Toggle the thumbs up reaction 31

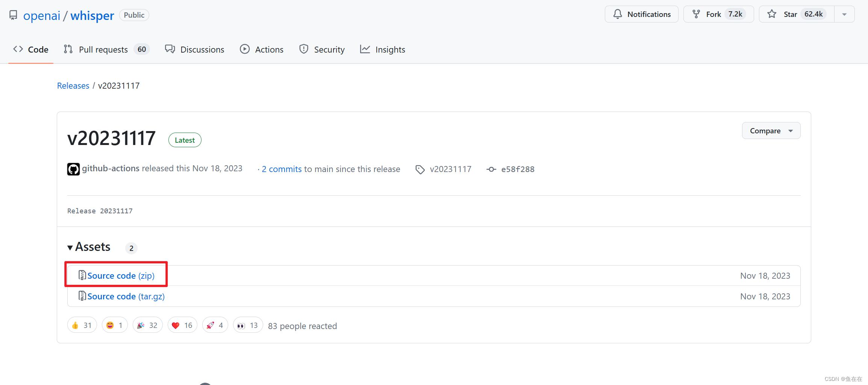(82, 325)
